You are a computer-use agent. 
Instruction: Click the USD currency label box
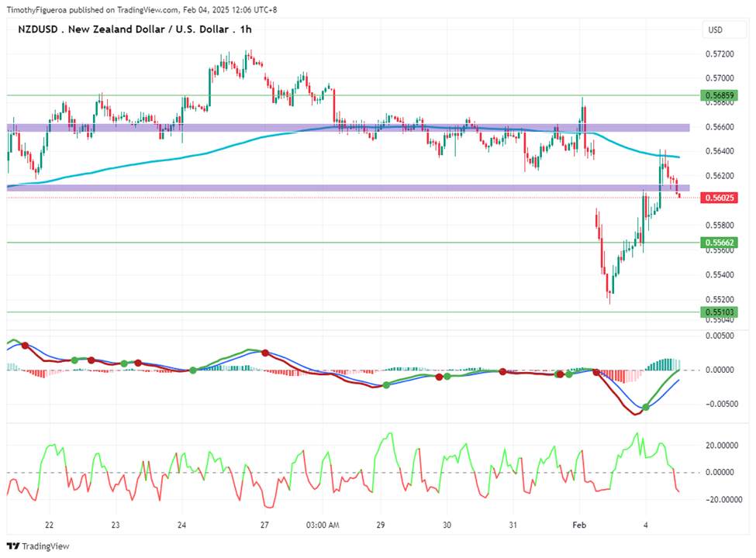(x=724, y=30)
